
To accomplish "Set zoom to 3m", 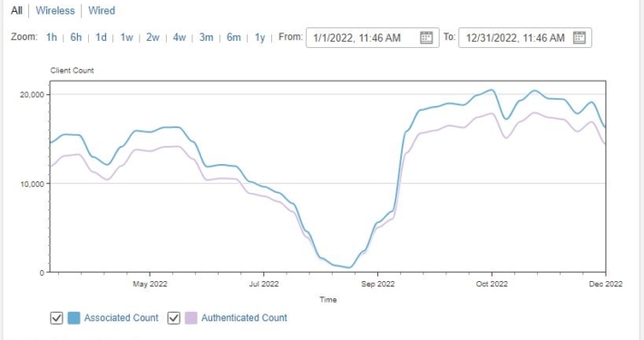I will click(206, 37).
